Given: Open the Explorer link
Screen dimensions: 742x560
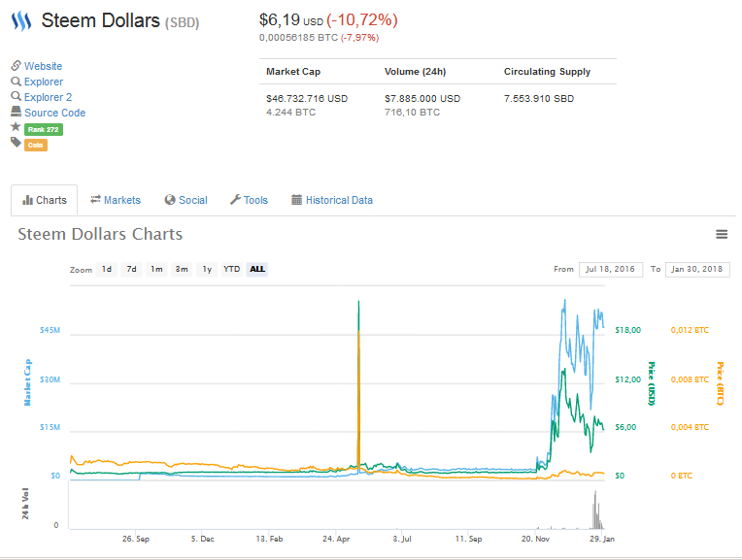Looking at the screenshot, I should click(44, 82).
